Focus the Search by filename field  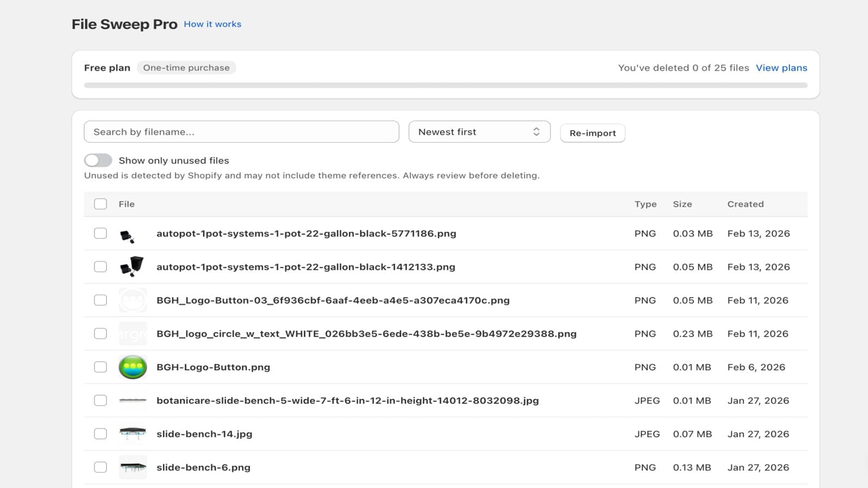coord(241,132)
